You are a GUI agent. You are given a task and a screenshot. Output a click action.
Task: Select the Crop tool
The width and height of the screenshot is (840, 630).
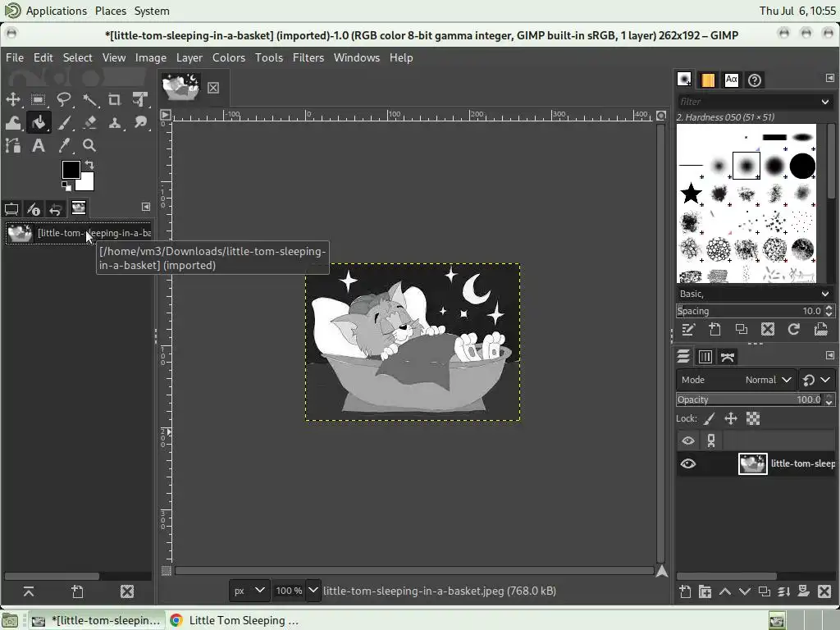115,99
